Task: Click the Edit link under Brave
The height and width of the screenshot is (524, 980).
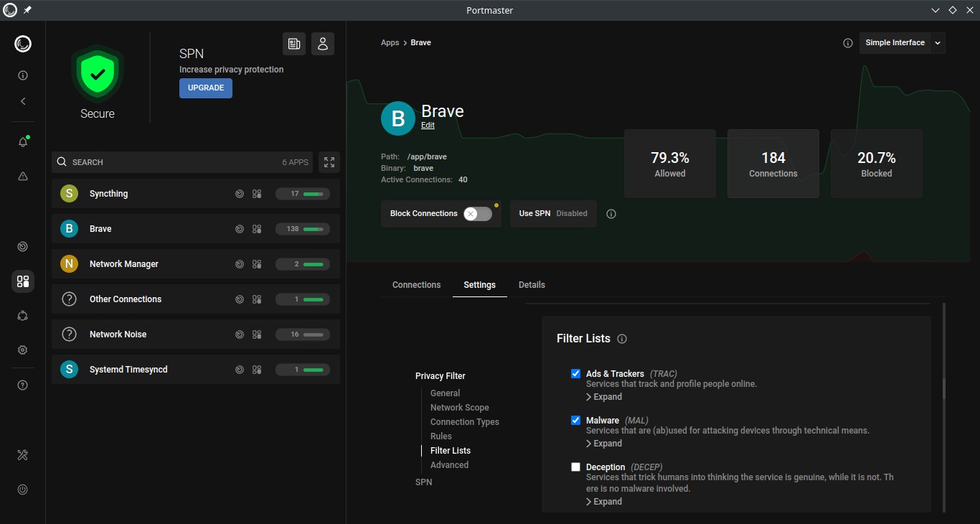Action: pos(428,126)
